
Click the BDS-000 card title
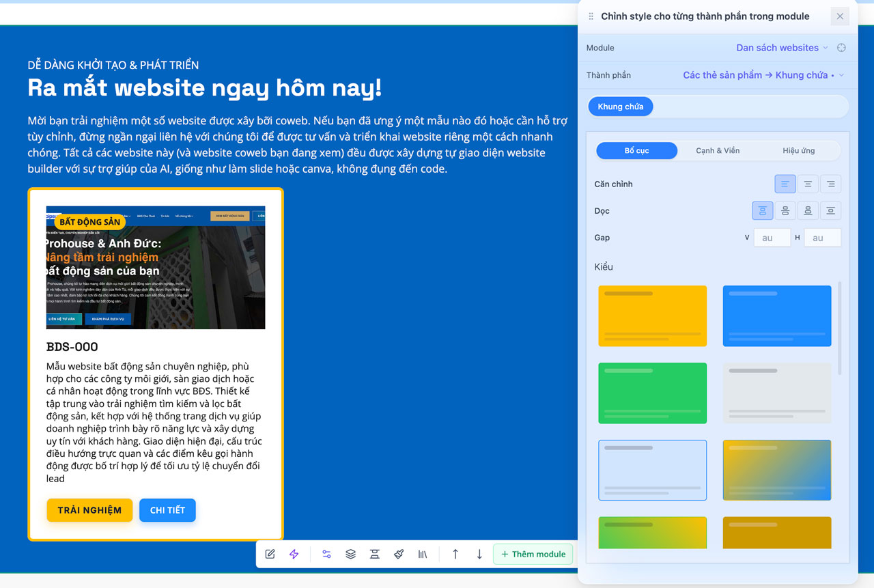coord(72,347)
